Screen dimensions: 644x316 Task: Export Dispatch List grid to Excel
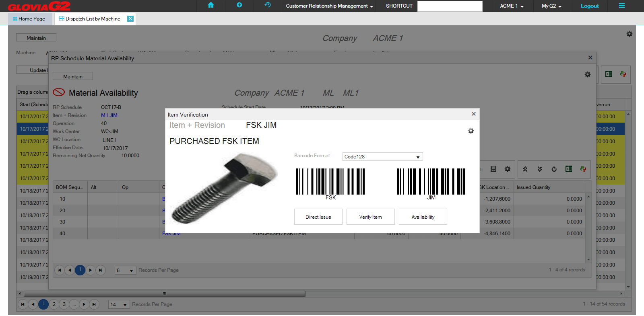[609, 74]
